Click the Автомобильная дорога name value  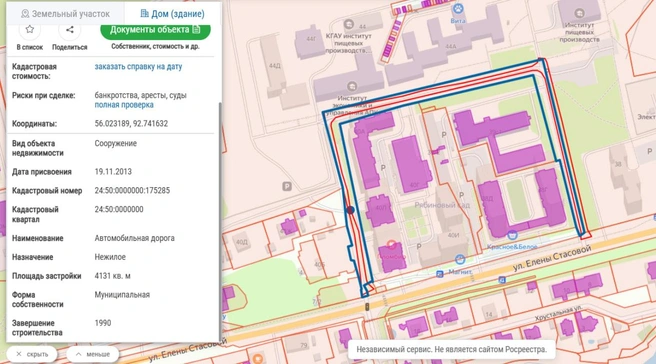134,238
